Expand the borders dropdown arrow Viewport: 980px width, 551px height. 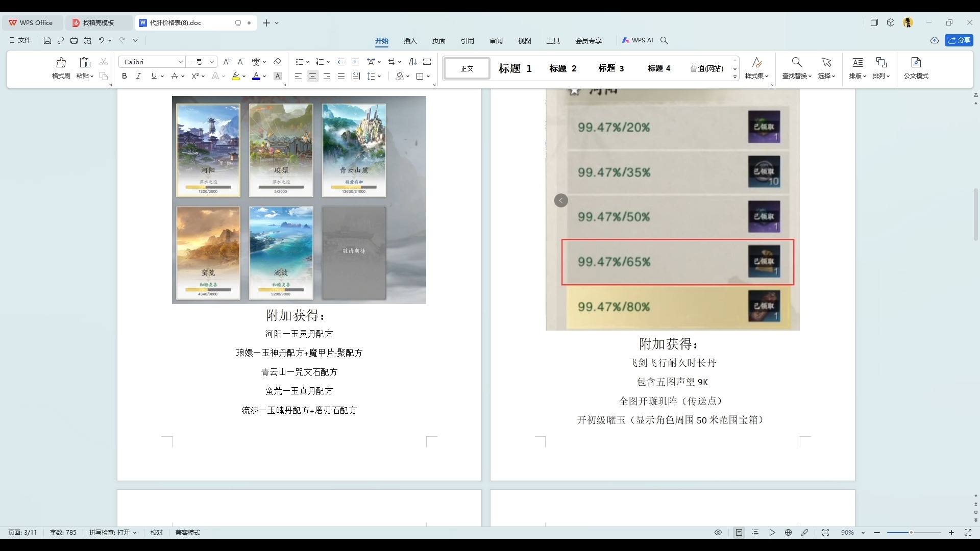click(428, 77)
